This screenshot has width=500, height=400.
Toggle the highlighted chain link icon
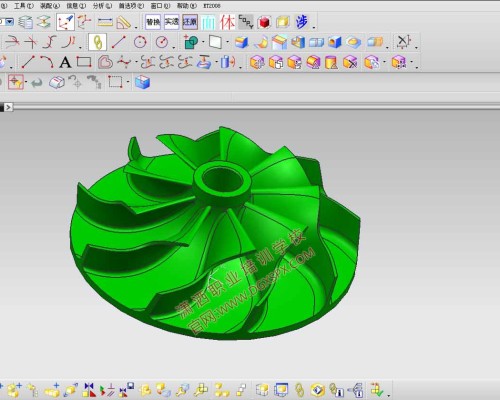[x=97, y=42]
